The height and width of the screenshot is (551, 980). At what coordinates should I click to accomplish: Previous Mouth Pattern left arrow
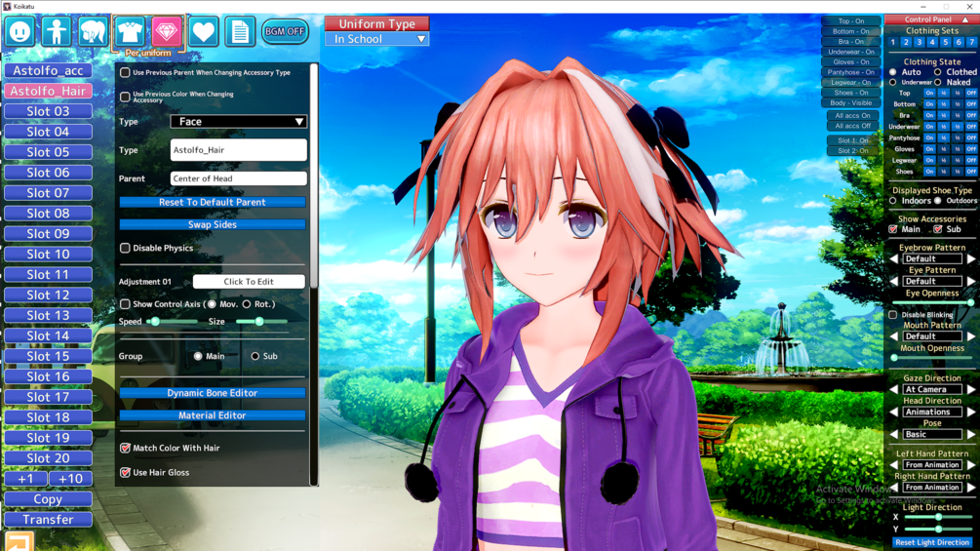894,336
